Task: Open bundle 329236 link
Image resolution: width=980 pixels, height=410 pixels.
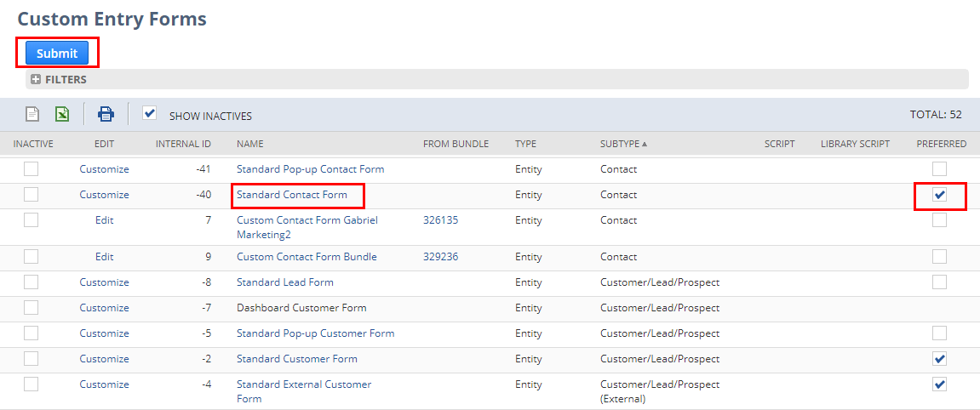Action: click(x=440, y=257)
